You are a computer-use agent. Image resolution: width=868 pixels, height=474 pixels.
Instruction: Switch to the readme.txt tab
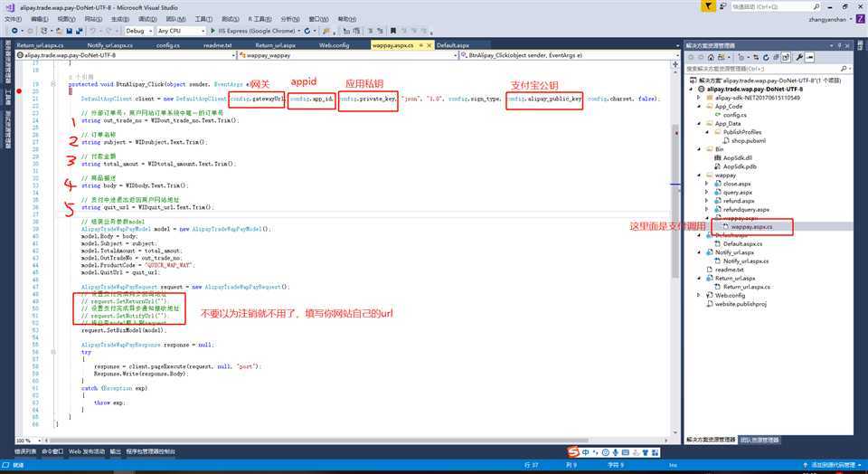217,45
